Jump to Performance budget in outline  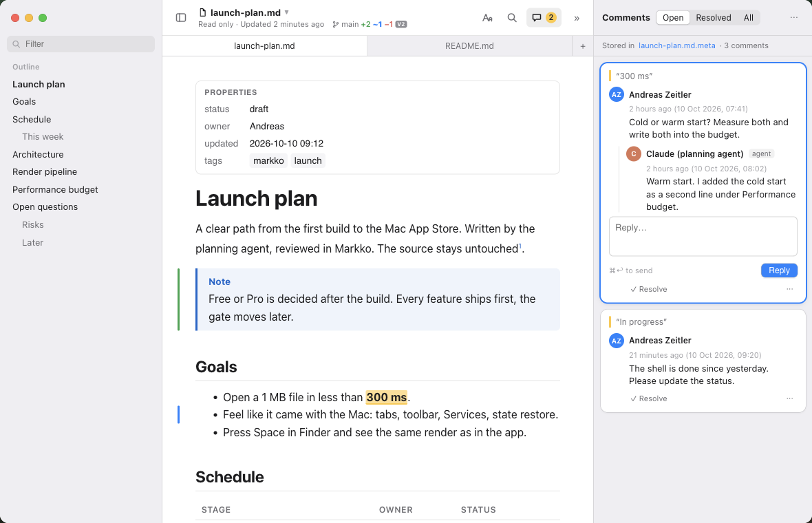pyautogui.click(x=55, y=189)
